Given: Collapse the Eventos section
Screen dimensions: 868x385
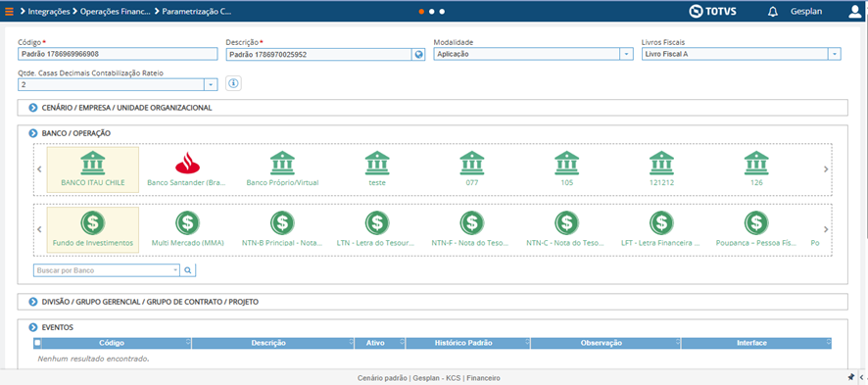Looking at the screenshot, I should [33, 327].
